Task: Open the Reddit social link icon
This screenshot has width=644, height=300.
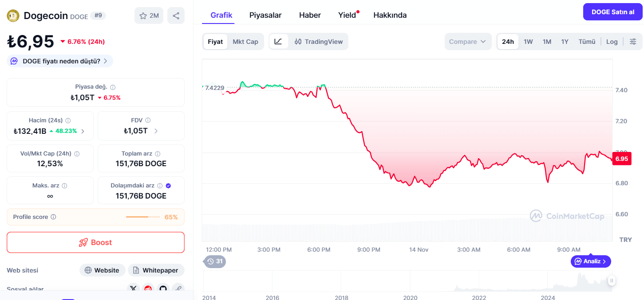Action: click(x=148, y=289)
